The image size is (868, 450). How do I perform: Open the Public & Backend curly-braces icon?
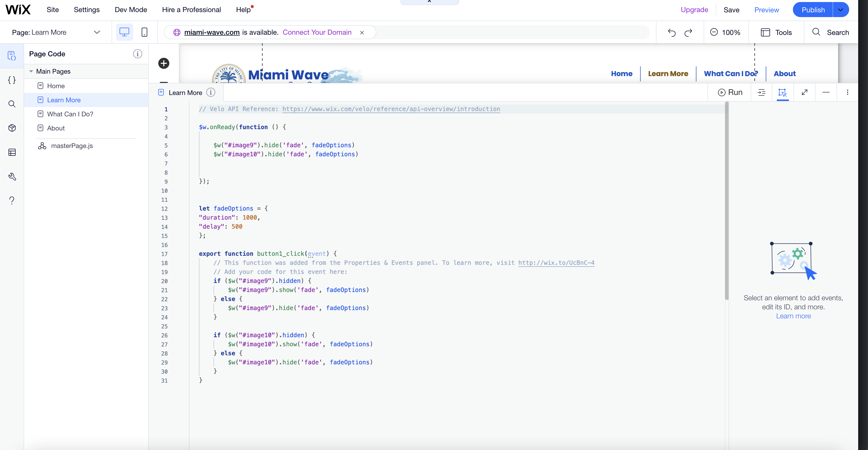tap(12, 80)
